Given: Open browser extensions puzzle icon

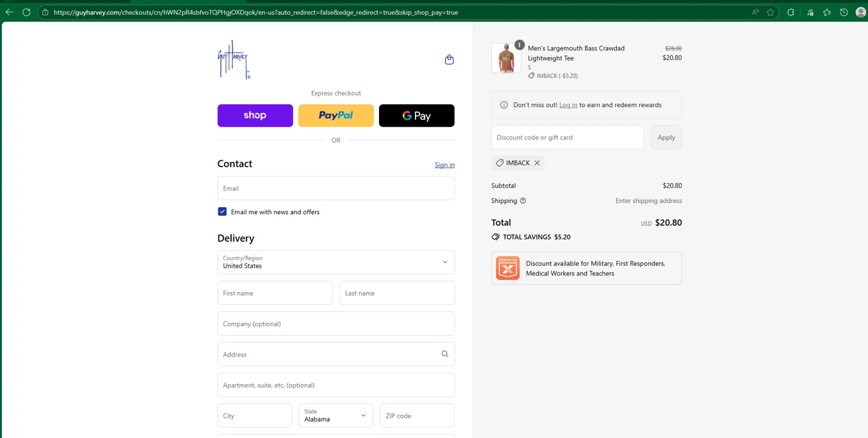Looking at the screenshot, I should 791,12.
